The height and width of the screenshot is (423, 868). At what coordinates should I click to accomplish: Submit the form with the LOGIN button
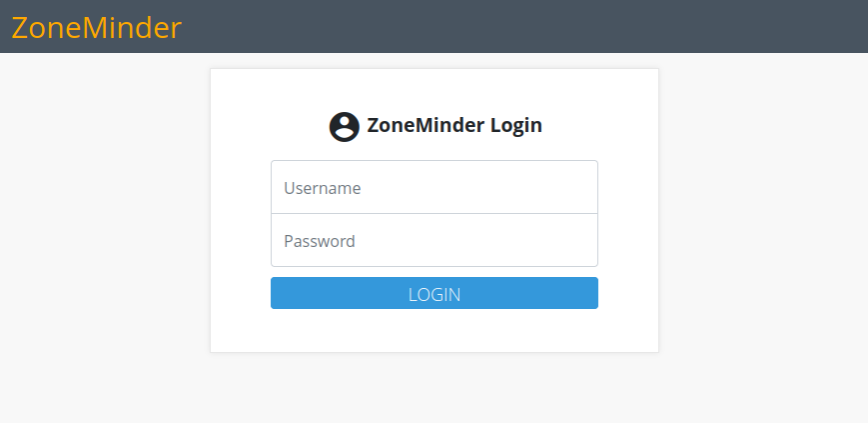[x=434, y=293]
